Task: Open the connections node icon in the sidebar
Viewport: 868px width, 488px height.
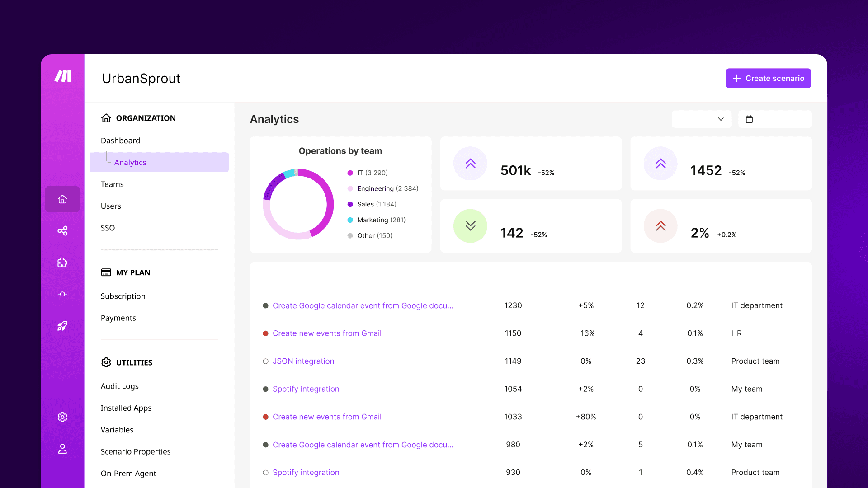Action: (x=62, y=294)
